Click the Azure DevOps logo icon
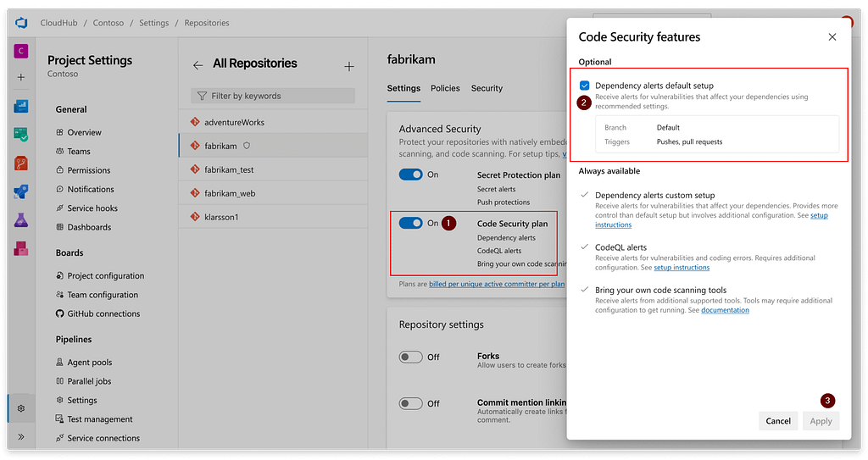Screen dimensions: 868x460 (21, 23)
